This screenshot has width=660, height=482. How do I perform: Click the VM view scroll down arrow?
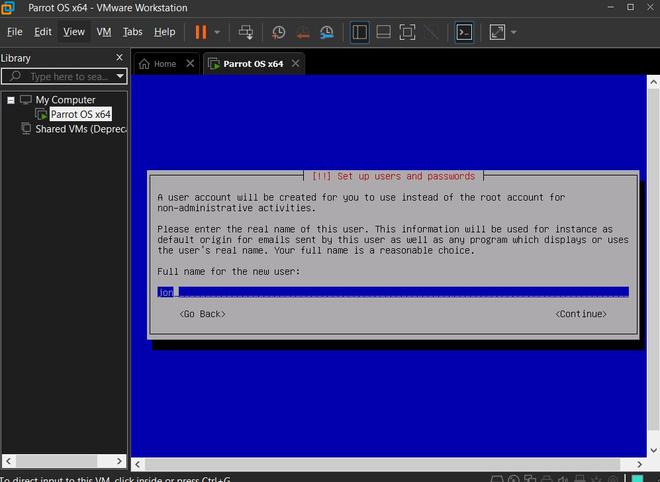click(653, 450)
